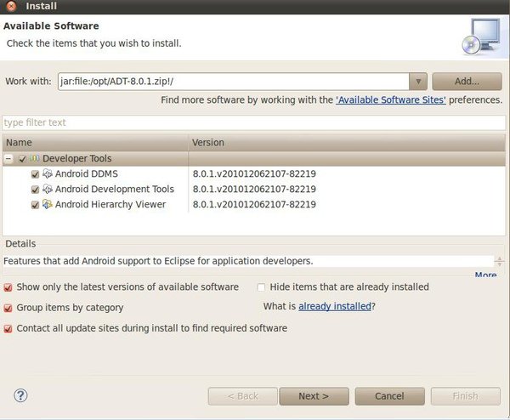The height and width of the screenshot is (420, 510).
Task: Click the install wizard computer graphic
Action: [x=481, y=37]
